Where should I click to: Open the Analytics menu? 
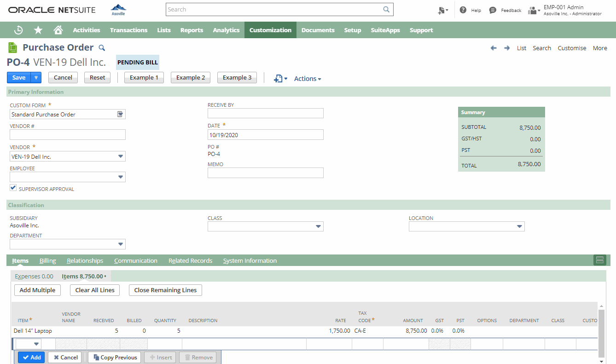point(226,30)
